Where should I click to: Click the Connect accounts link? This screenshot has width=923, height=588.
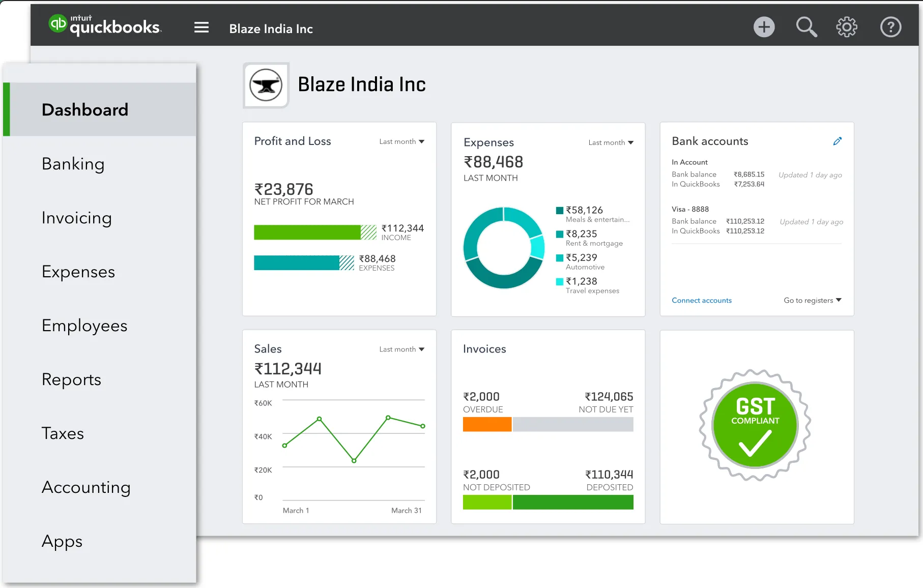click(702, 300)
